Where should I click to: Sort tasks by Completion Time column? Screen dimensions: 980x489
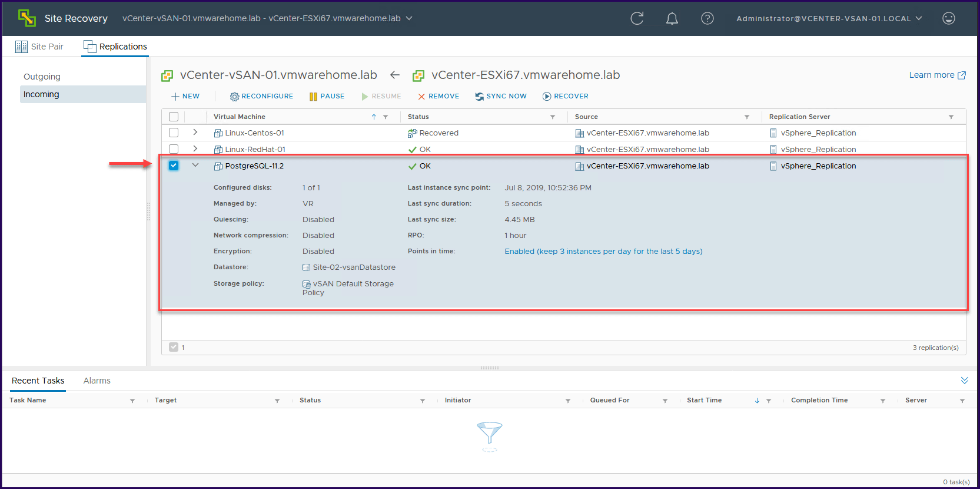click(x=819, y=400)
